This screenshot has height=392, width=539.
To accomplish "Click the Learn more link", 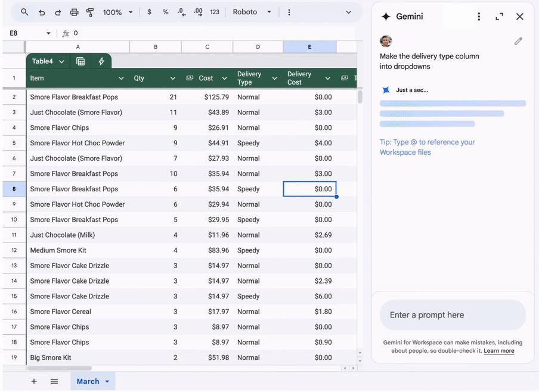I will point(499,351).
